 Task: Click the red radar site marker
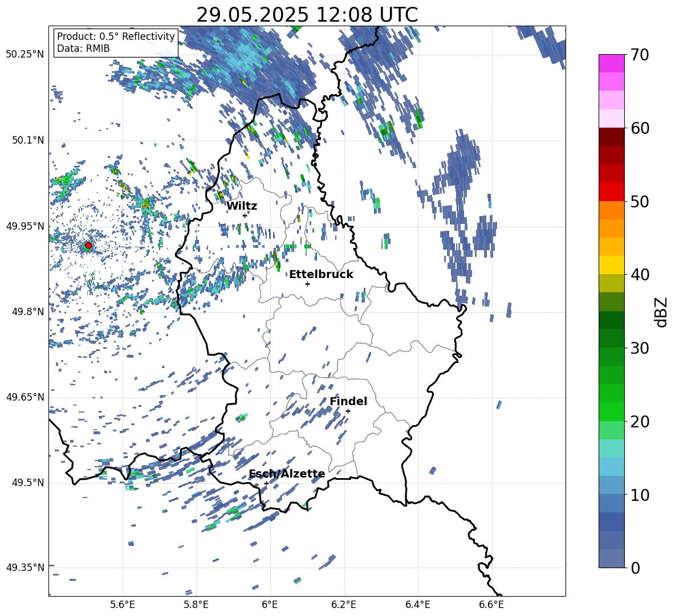coord(88,245)
